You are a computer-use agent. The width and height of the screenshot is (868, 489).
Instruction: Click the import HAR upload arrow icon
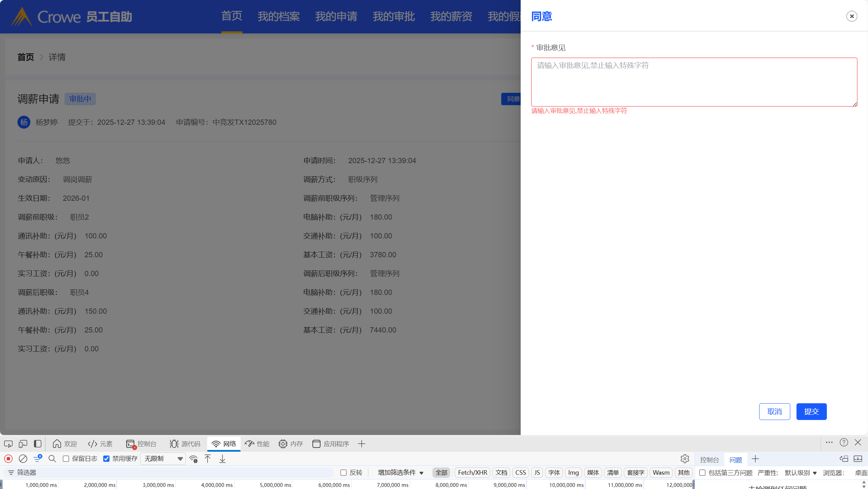208,459
